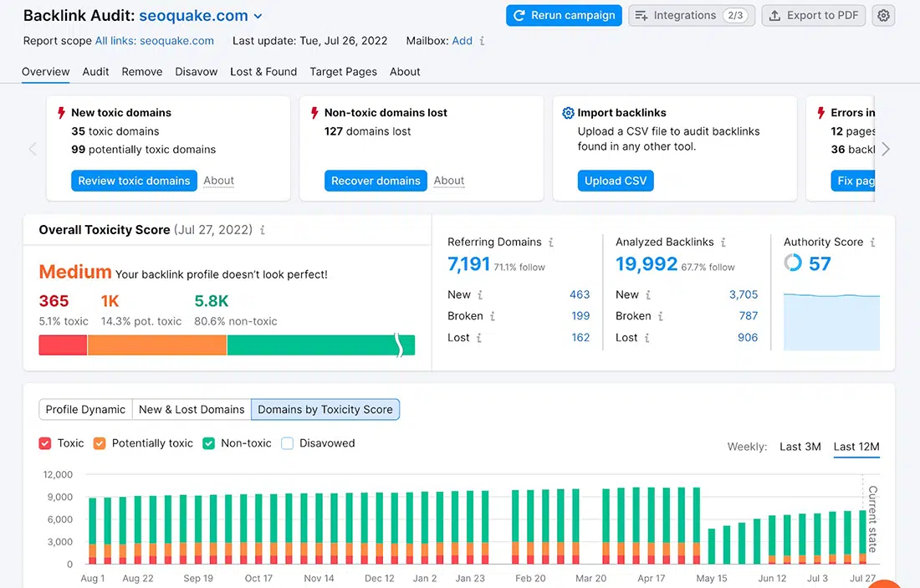
Task: Uncheck the Non-toxic checkbox
Action: coord(209,443)
